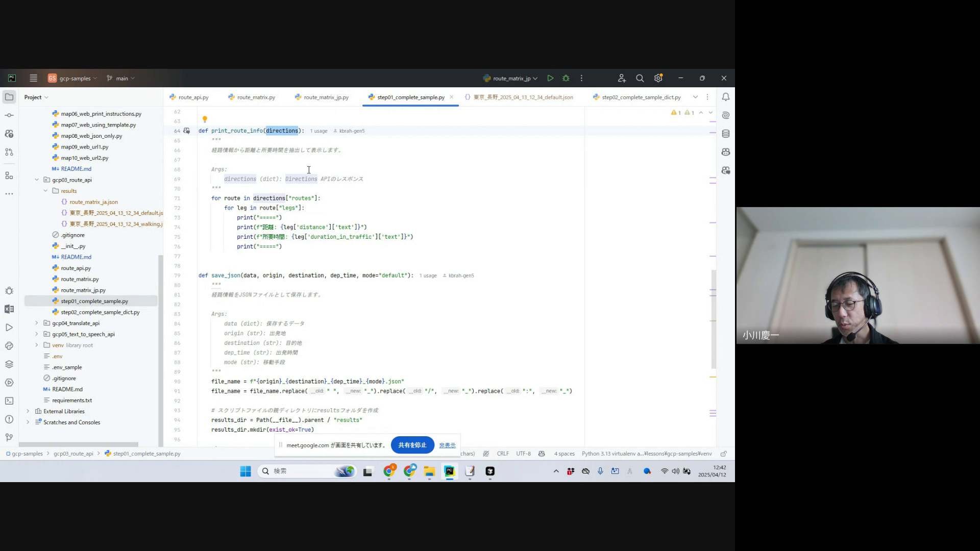Toggle the file read-only lock icon
This screenshot has width=980, height=551.
723,454
